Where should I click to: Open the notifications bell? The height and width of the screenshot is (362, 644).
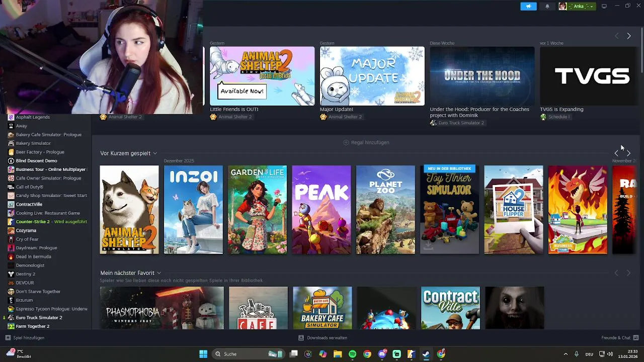click(547, 6)
